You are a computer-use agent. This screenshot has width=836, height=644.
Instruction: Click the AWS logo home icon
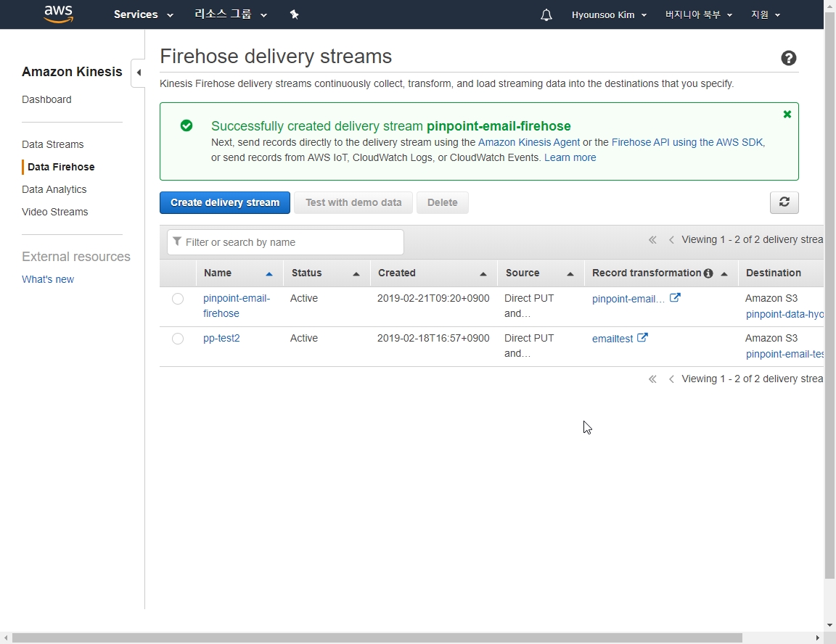[x=59, y=15]
